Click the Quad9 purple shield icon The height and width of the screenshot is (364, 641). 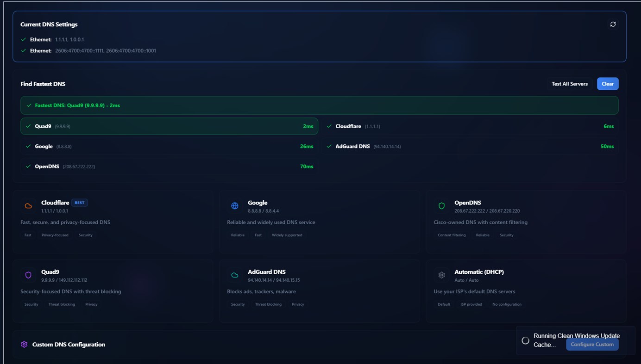click(x=28, y=275)
